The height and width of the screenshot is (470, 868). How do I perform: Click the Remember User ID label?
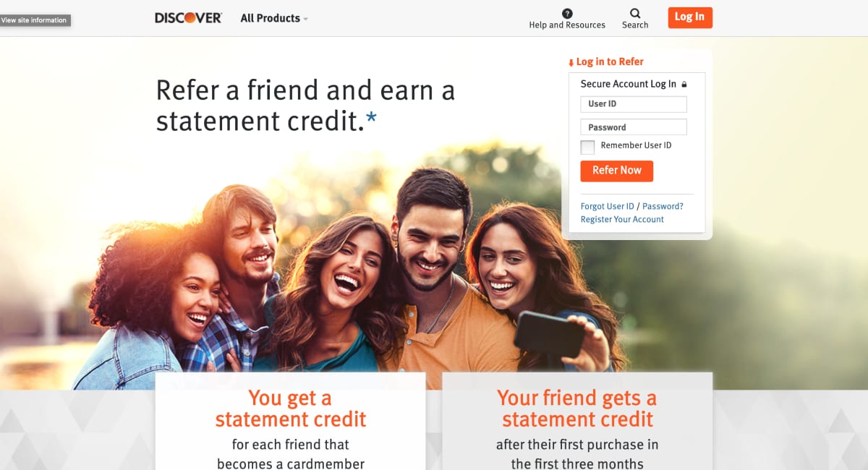point(636,145)
